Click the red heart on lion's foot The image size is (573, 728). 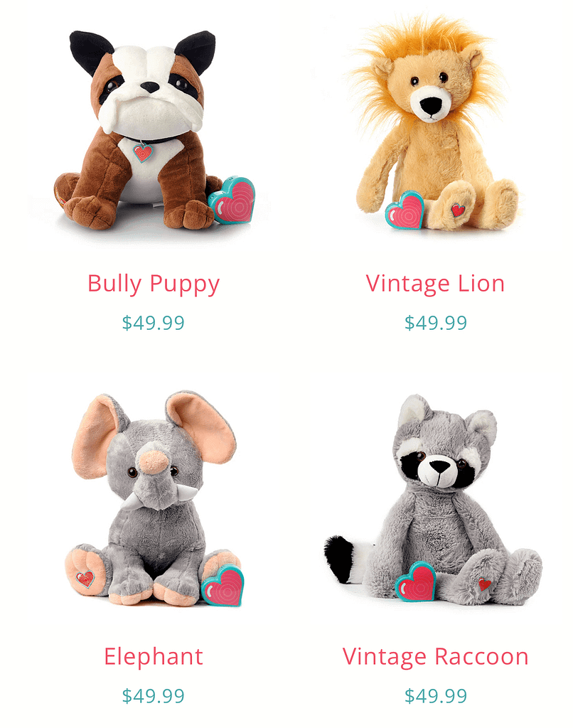coord(459,210)
